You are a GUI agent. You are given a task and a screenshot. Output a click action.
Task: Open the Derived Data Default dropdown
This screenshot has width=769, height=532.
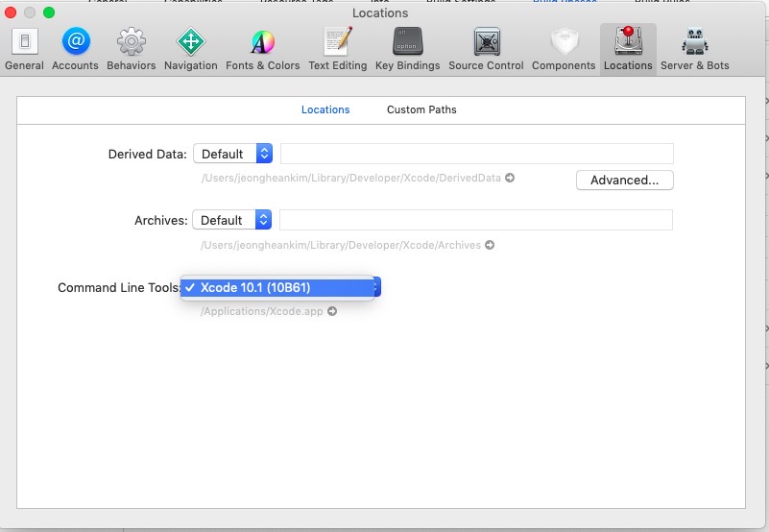pyautogui.click(x=233, y=154)
